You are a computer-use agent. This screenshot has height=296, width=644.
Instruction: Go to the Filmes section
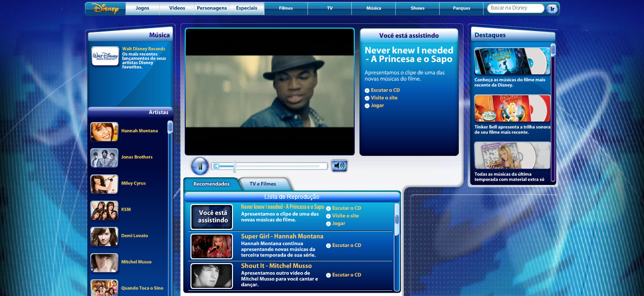point(286,9)
